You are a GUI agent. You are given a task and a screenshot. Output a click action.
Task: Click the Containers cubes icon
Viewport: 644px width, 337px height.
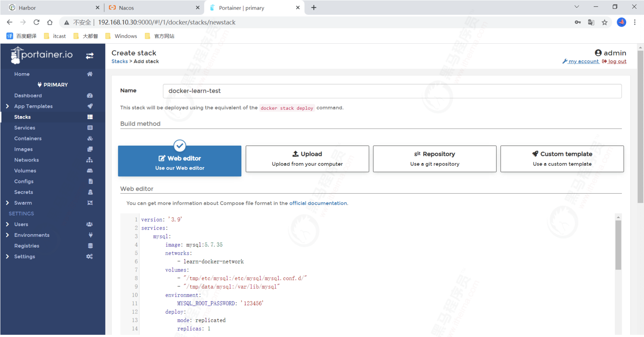(x=90, y=138)
